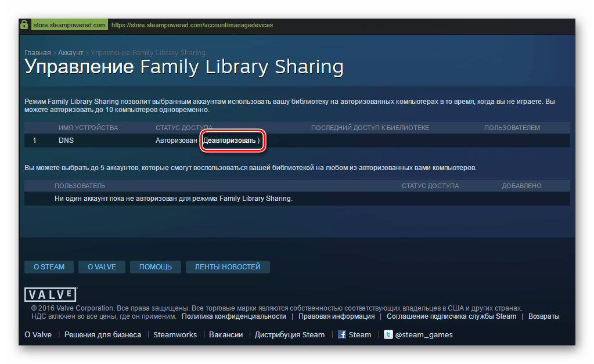Go to Аккаунт breadcrumb link

coord(70,53)
